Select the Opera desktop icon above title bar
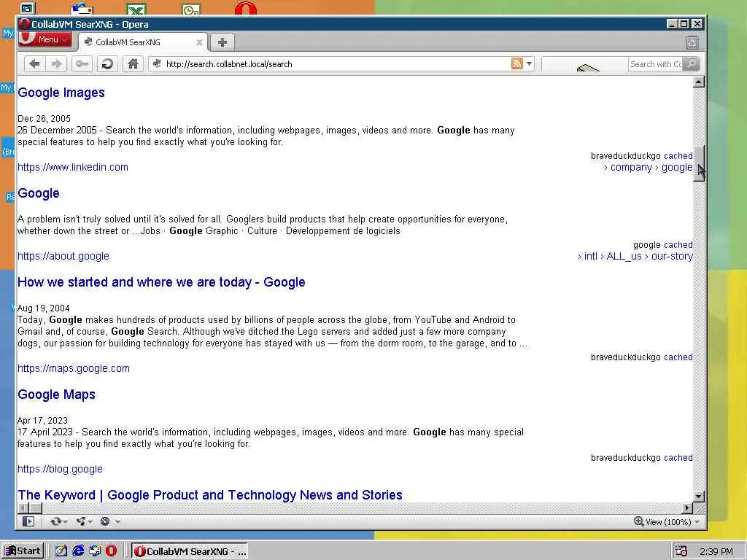 (246, 9)
